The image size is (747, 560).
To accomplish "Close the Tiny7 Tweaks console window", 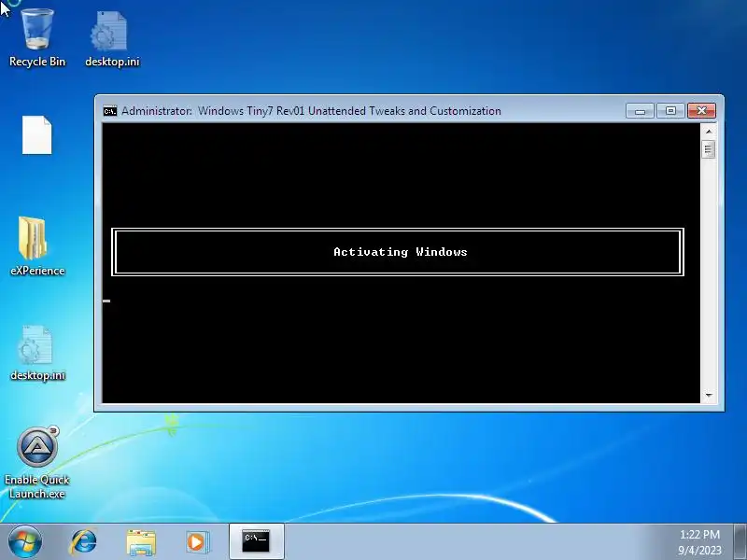I will (x=701, y=111).
